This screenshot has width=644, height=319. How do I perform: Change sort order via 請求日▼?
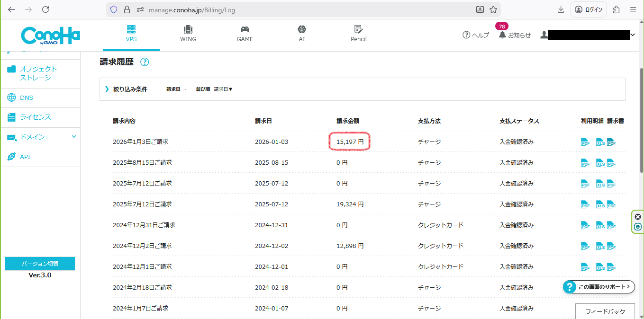(223, 89)
